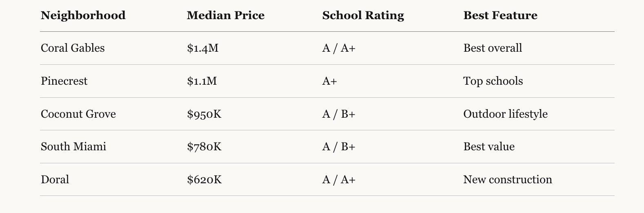
Task: Click the Outdoor lifestyle feature cell
Action: [506, 114]
